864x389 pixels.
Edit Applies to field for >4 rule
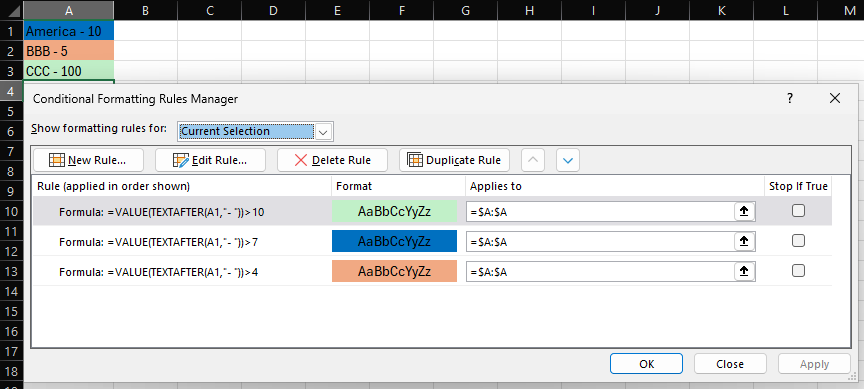click(600, 272)
